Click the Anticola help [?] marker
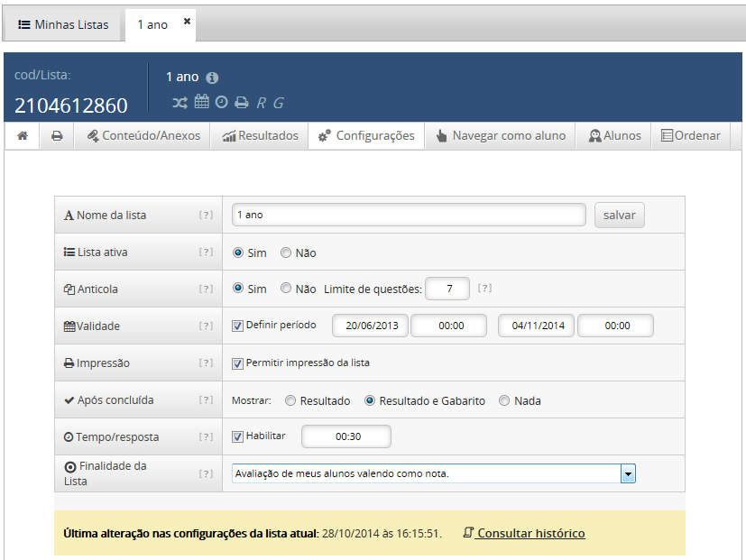Viewport: 746px width, 560px height. [x=207, y=289]
